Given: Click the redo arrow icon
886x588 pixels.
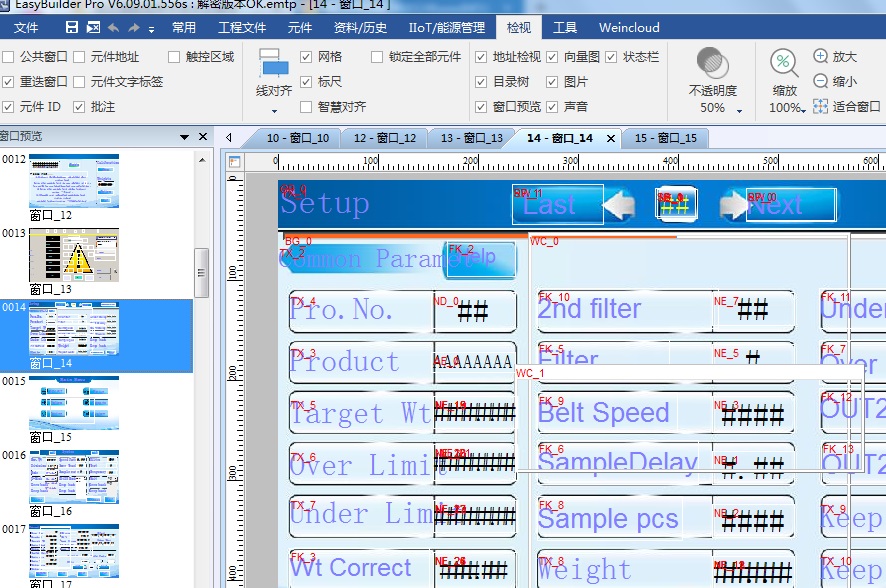Looking at the screenshot, I should click(134, 27).
